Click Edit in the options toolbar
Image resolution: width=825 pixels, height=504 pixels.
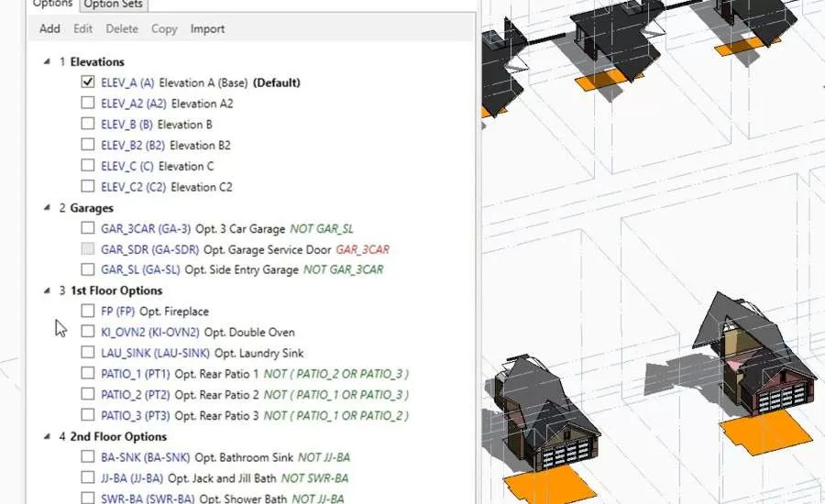pyautogui.click(x=82, y=29)
